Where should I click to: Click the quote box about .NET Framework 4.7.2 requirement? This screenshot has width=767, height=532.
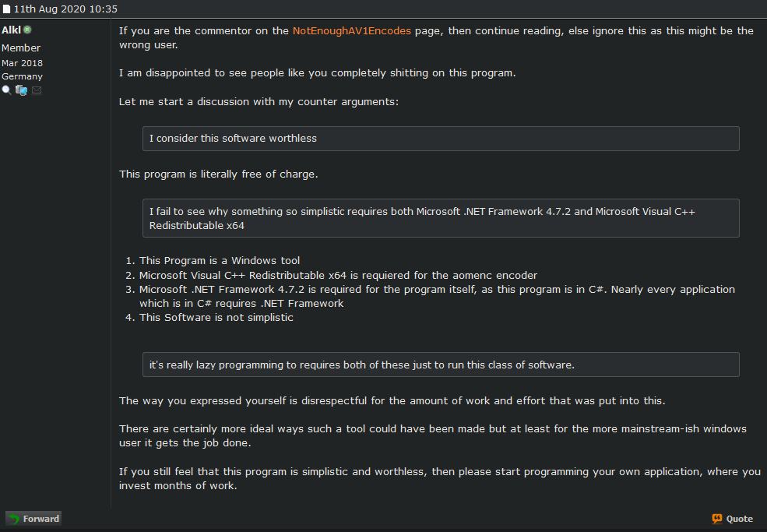coord(441,218)
